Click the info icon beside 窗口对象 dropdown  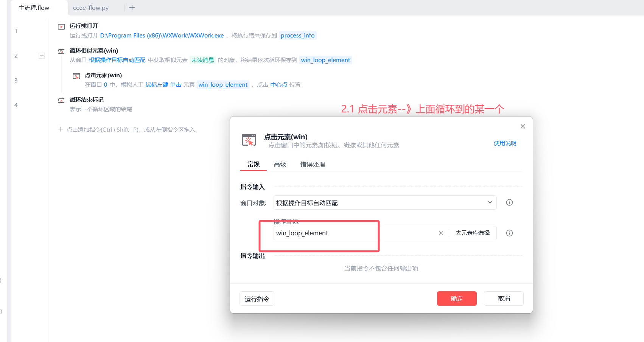point(509,202)
